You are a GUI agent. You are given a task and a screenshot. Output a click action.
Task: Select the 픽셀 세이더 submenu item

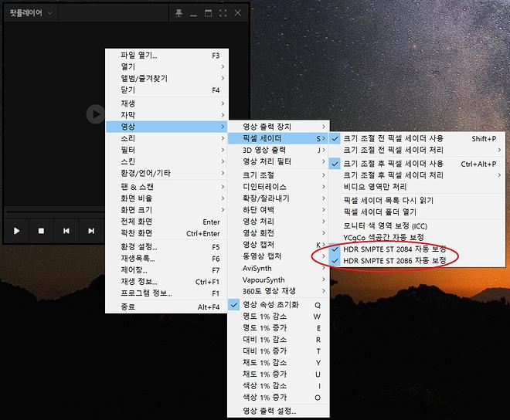pos(278,138)
